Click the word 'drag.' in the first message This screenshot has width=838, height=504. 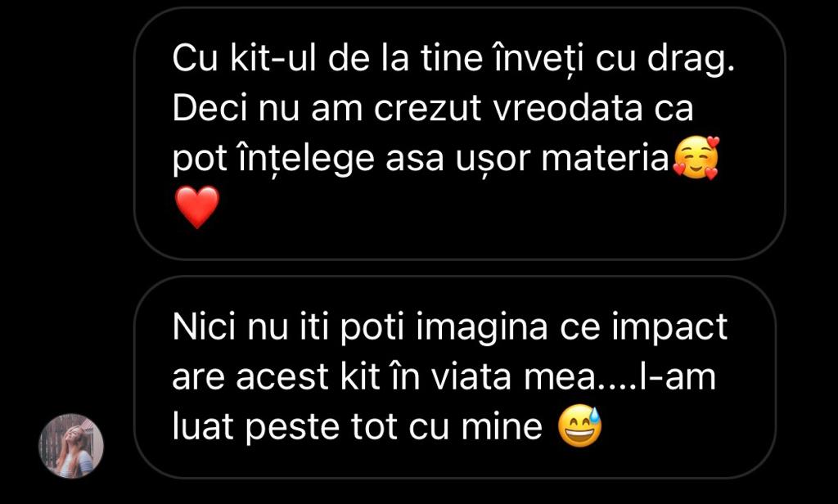point(692,60)
